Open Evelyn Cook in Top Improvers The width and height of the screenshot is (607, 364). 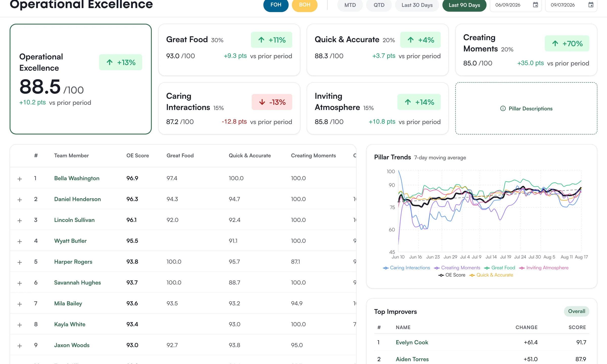click(x=412, y=342)
